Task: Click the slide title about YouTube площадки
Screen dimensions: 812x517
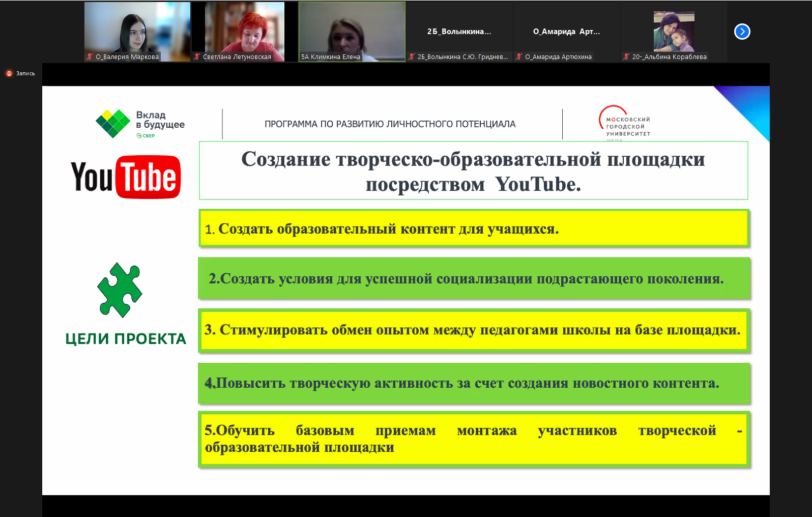Action: click(x=473, y=171)
